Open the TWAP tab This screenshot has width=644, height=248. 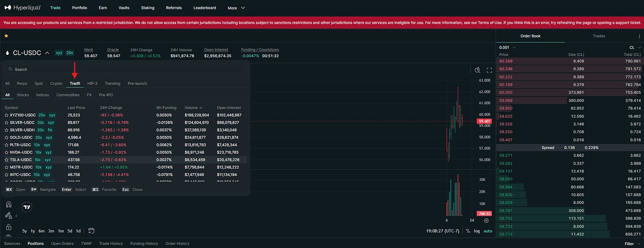coord(86,244)
